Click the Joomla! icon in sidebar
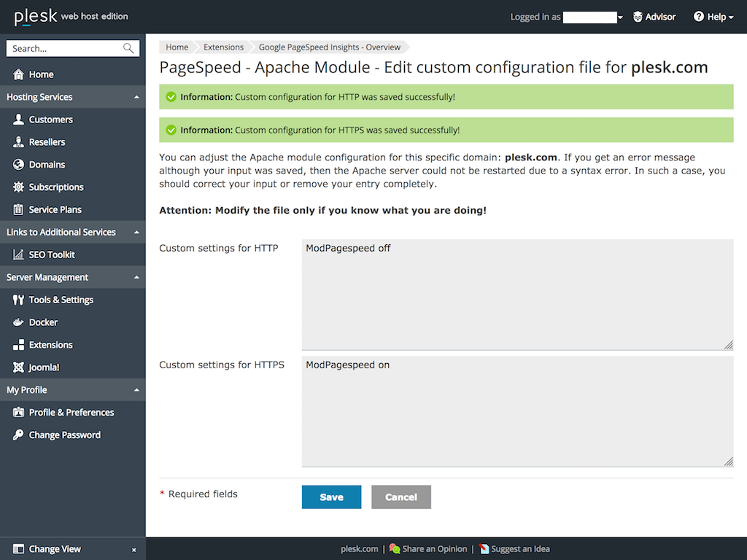Screen dimensions: 747x560 point(19,367)
